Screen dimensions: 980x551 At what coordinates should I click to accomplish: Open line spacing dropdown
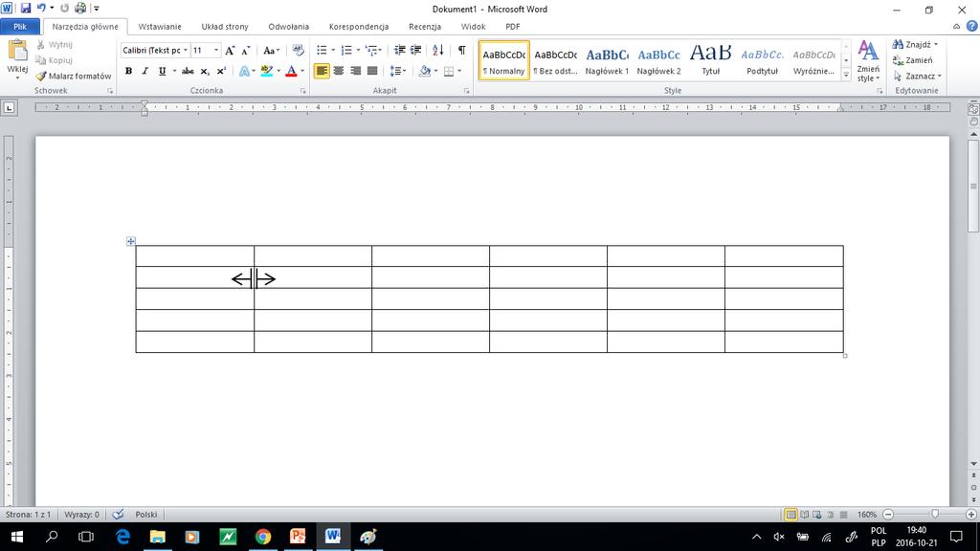(x=398, y=71)
